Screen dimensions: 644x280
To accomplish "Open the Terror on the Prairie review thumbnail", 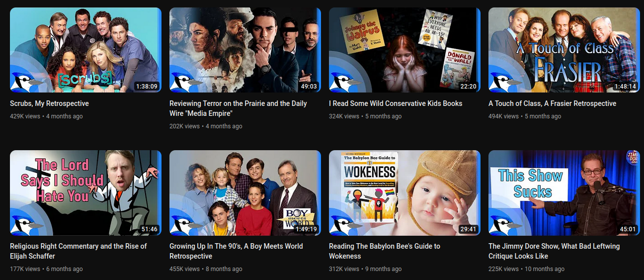I will point(245,50).
